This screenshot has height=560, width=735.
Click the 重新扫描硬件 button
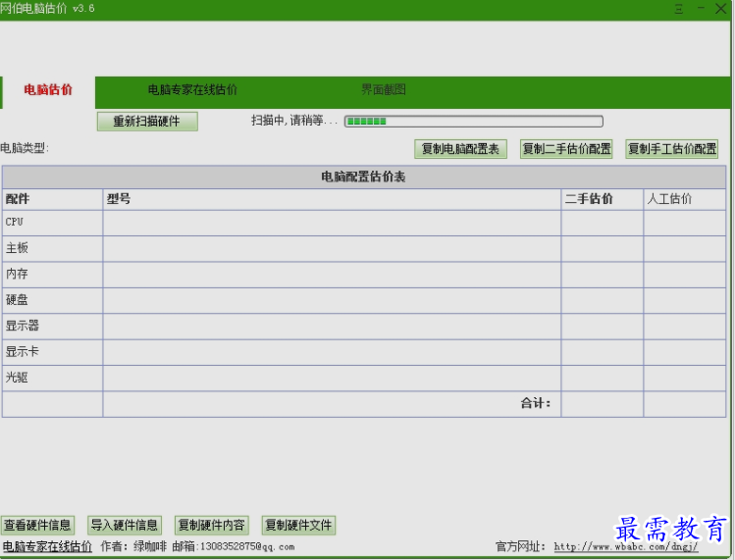coord(147,122)
